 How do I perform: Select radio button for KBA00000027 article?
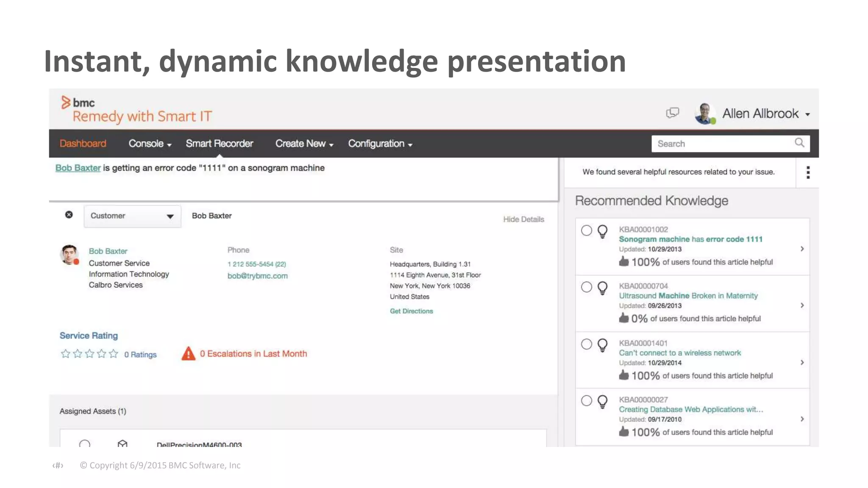tap(587, 401)
